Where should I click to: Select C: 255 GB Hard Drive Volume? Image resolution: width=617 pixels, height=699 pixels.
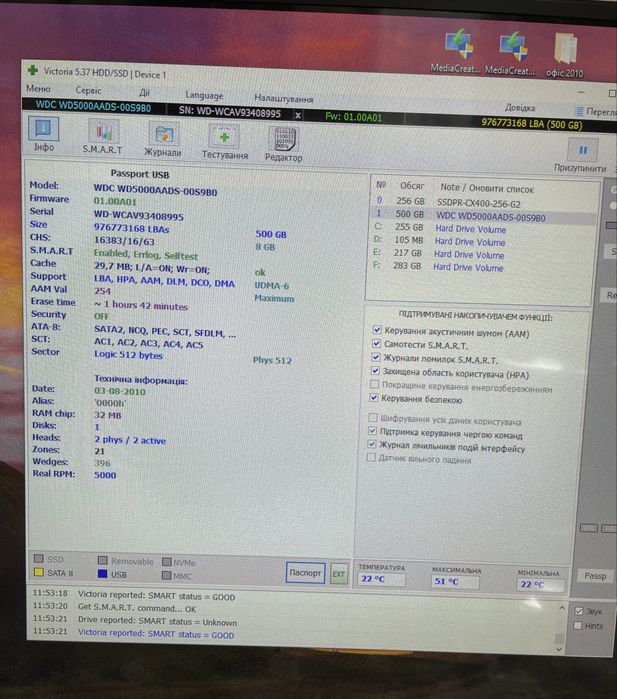pos(481,228)
